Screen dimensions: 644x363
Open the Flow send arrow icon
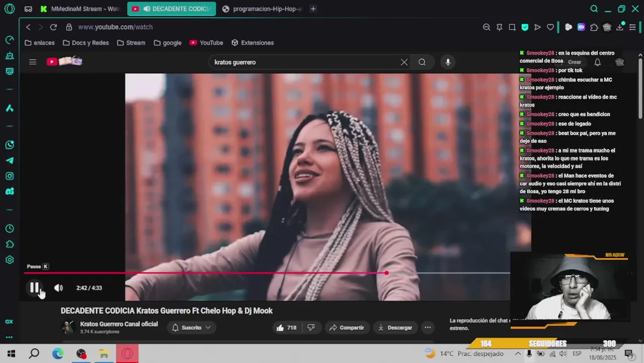click(x=537, y=27)
